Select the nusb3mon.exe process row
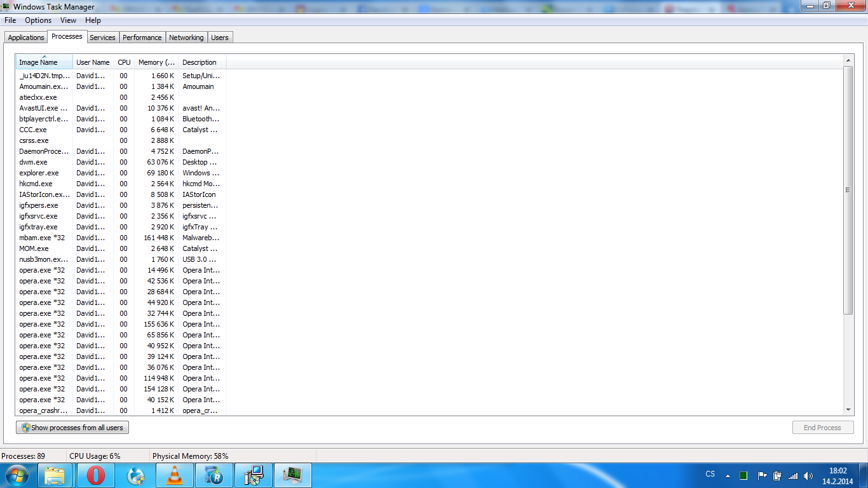Viewport: 868px width, 488px height. click(x=121, y=259)
